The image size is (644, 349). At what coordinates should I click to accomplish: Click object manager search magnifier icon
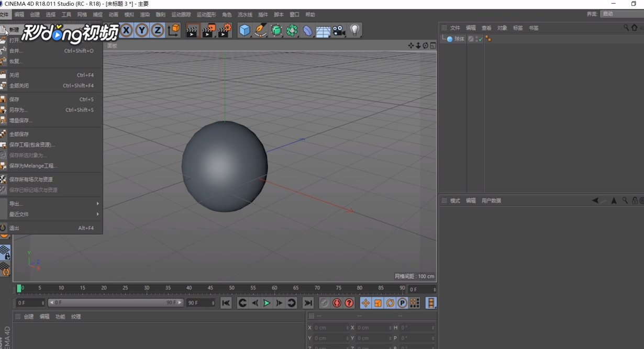tap(626, 28)
